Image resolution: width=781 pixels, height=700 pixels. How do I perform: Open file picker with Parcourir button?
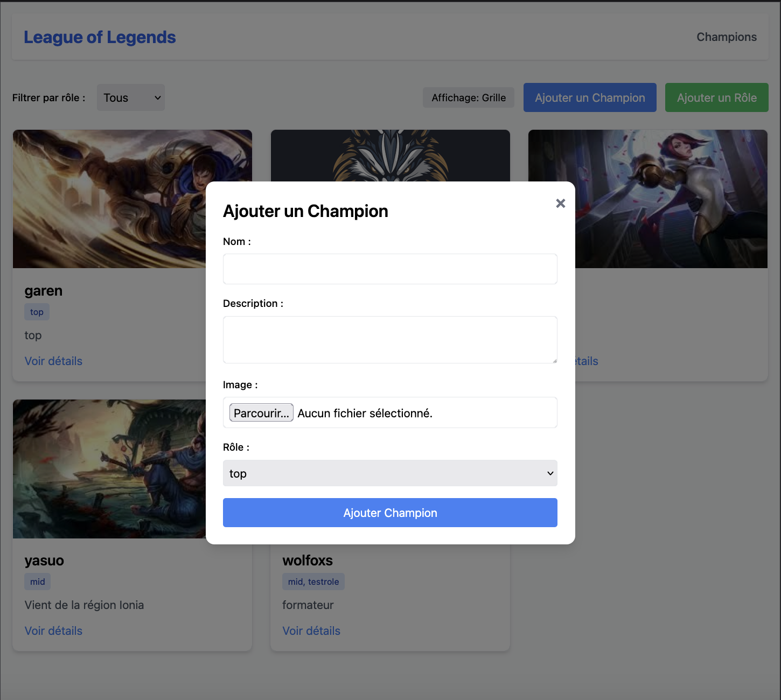point(261,412)
